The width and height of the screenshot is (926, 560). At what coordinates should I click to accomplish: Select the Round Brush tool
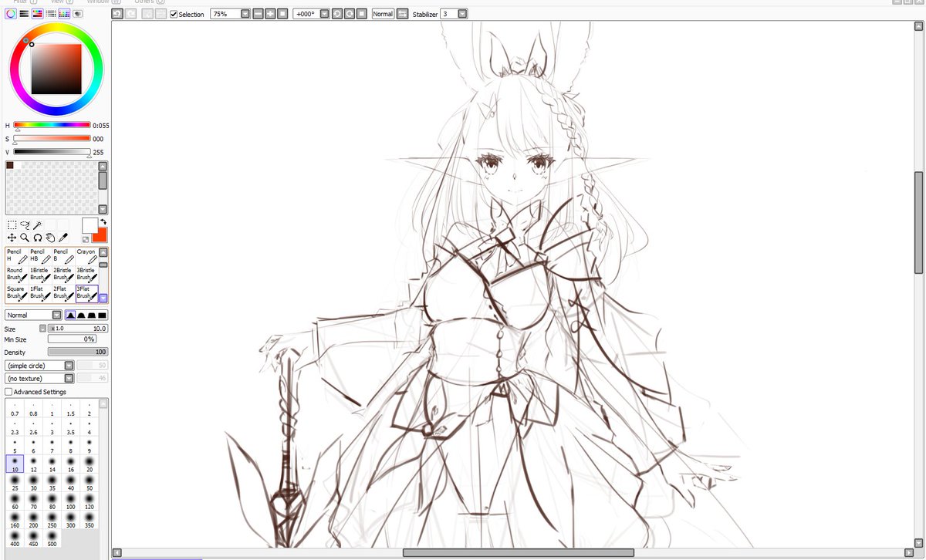click(x=17, y=275)
